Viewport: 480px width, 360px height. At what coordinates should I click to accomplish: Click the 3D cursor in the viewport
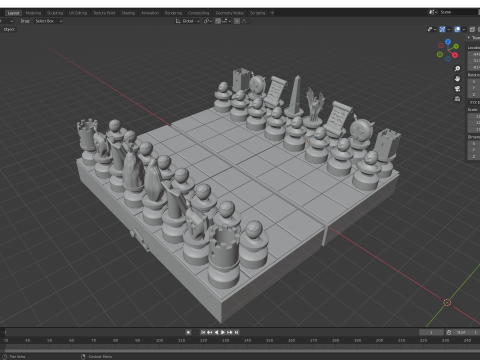pyautogui.click(x=447, y=302)
